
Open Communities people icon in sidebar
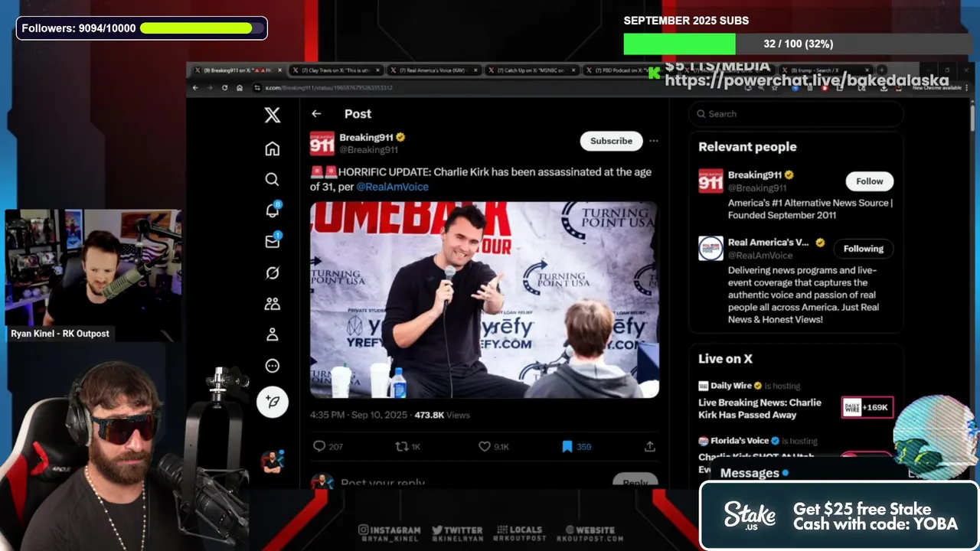[273, 304]
